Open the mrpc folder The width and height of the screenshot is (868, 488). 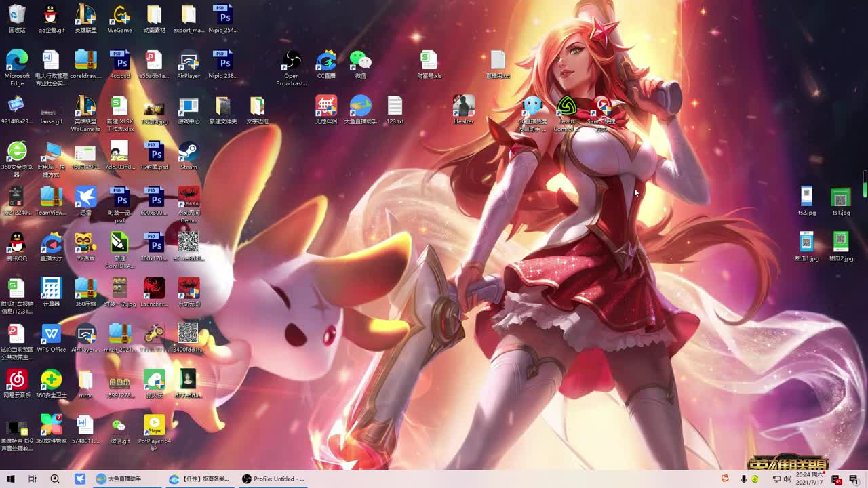(85, 380)
